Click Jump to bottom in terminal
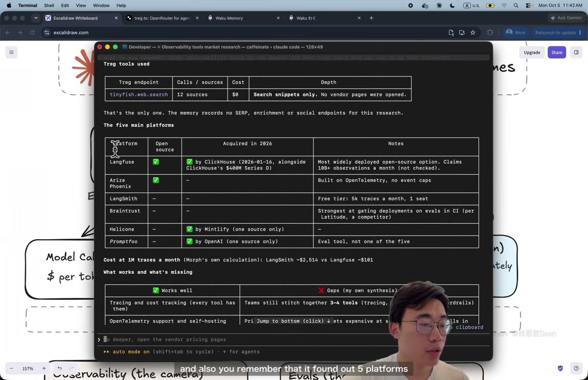Screen dimensions: 588x380 [293, 321]
